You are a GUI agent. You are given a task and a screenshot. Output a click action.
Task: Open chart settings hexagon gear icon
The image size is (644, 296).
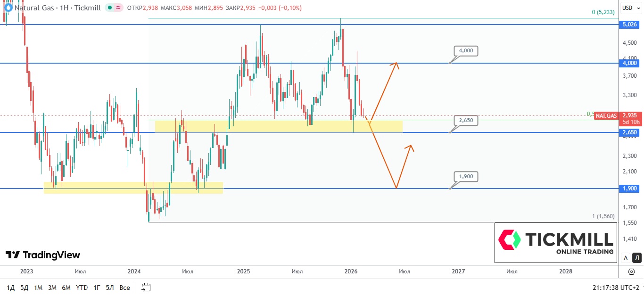631,271
